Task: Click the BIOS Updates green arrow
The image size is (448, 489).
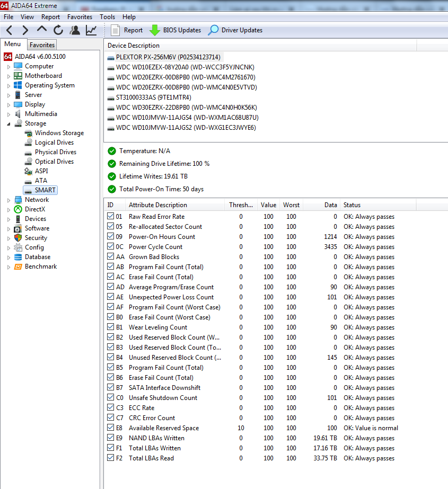Action: click(x=154, y=30)
